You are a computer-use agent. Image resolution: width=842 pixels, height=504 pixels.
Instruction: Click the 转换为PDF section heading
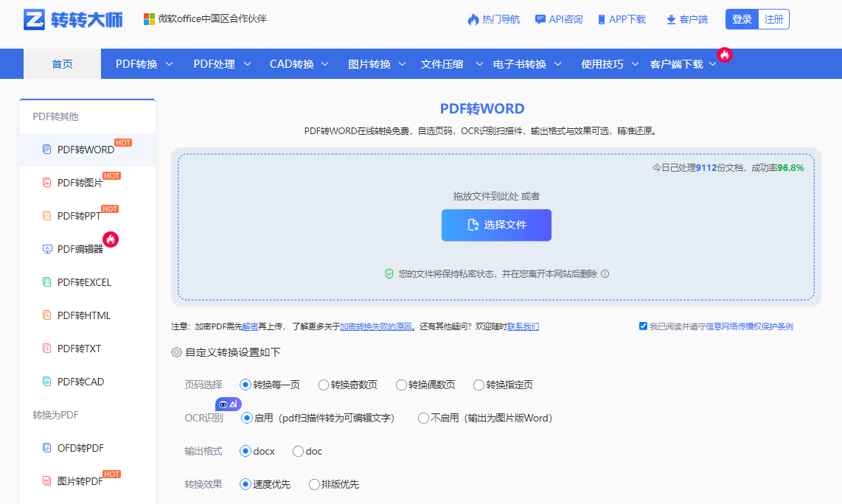55,415
